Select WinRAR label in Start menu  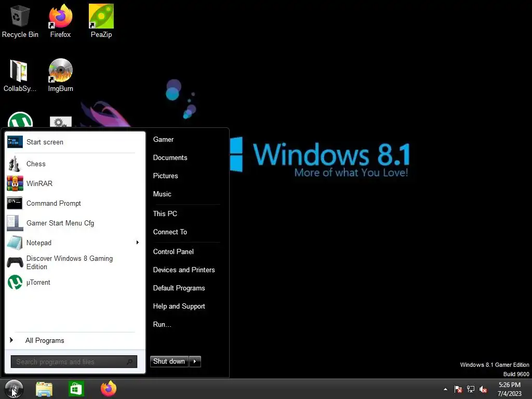(x=39, y=183)
